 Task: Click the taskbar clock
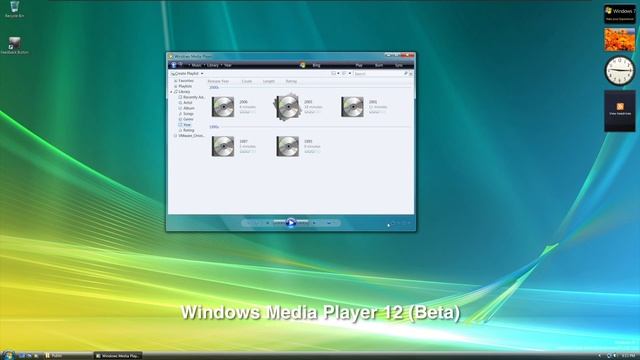pos(630,356)
